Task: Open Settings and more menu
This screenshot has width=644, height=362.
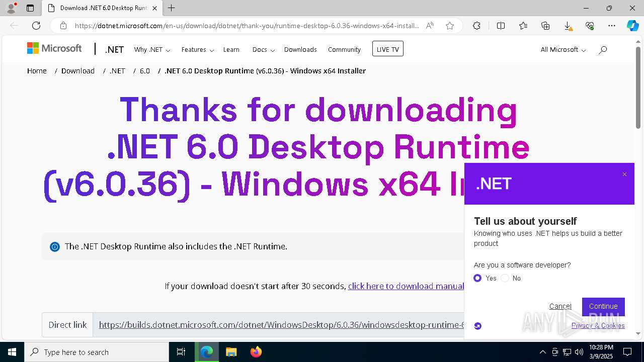Action: coord(612,26)
